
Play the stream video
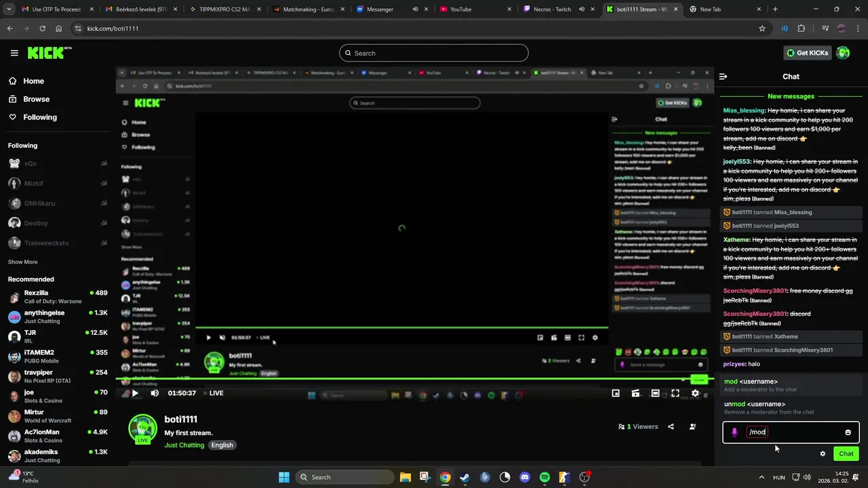click(x=135, y=393)
